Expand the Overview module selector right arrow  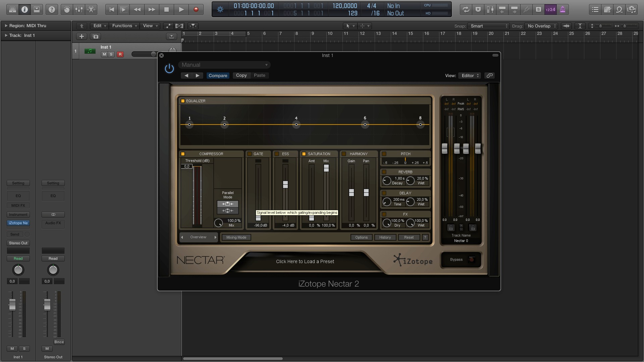click(x=215, y=237)
